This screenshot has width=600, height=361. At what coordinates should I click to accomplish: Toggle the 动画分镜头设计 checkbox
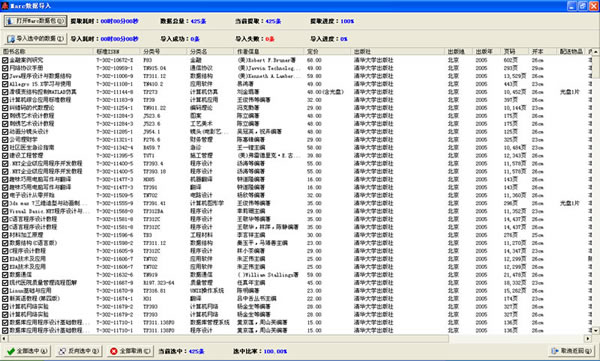pos(5,132)
